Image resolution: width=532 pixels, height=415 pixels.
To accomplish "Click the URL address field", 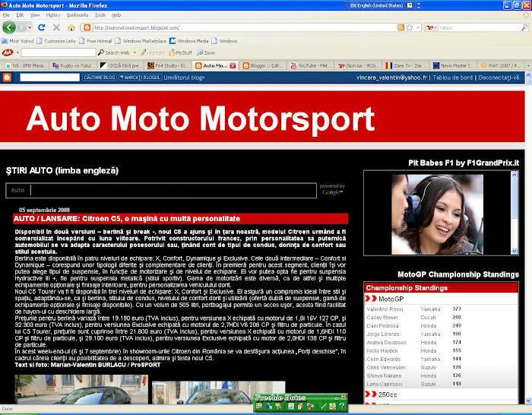I will point(244,28).
